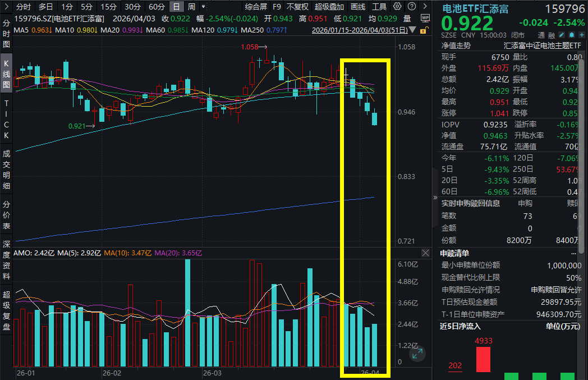Viewport: 588px width, 380px height.
Task: Toggle 超级叠加 overlay mode
Action: 329,7
